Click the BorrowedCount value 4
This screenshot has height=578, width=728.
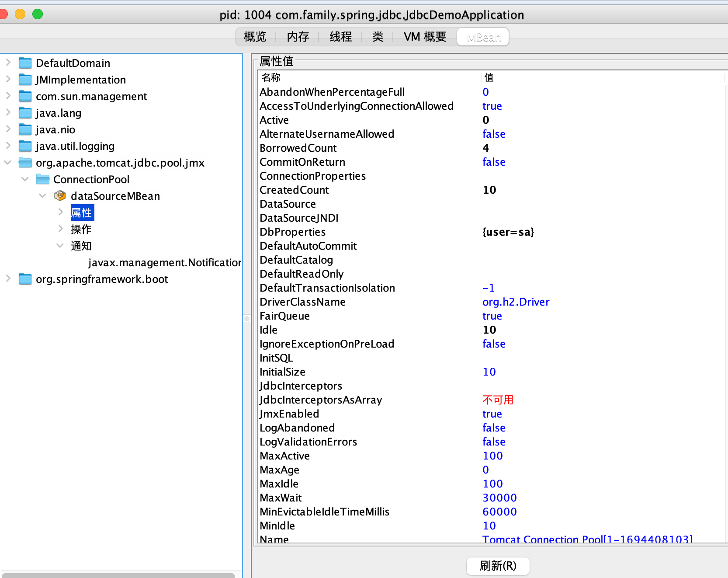(x=485, y=148)
